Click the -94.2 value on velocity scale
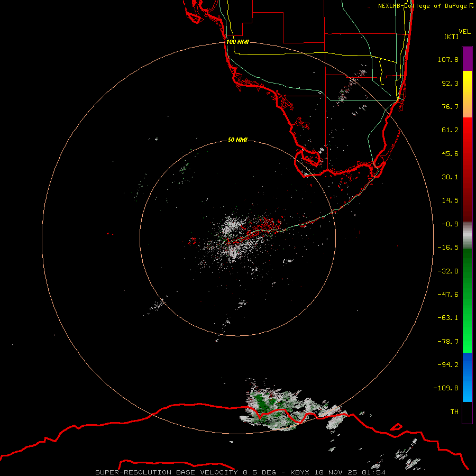Viewport: 476px width, 476px height. pyautogui.click(x=448, y=365)
